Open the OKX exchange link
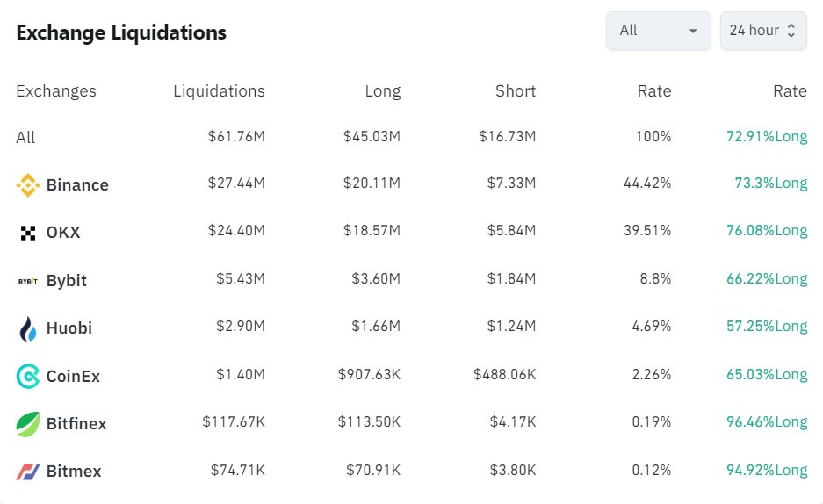The image size is (823, 504). tap(63, 233)
